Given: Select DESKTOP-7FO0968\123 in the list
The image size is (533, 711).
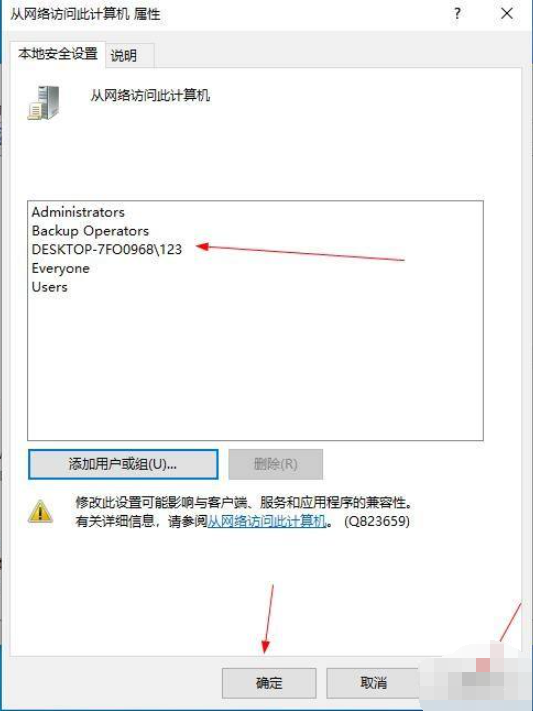Looking at the screenshot, I should click(x=107, y=249).
